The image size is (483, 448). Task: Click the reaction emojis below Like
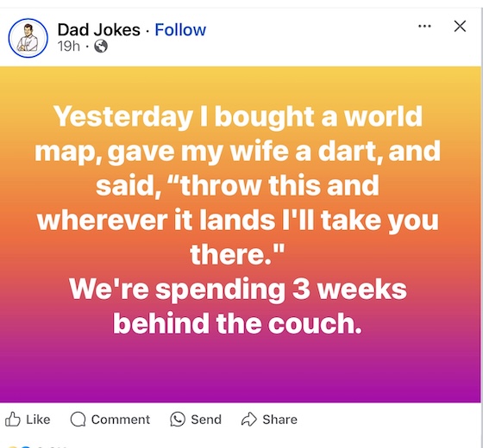18,446
